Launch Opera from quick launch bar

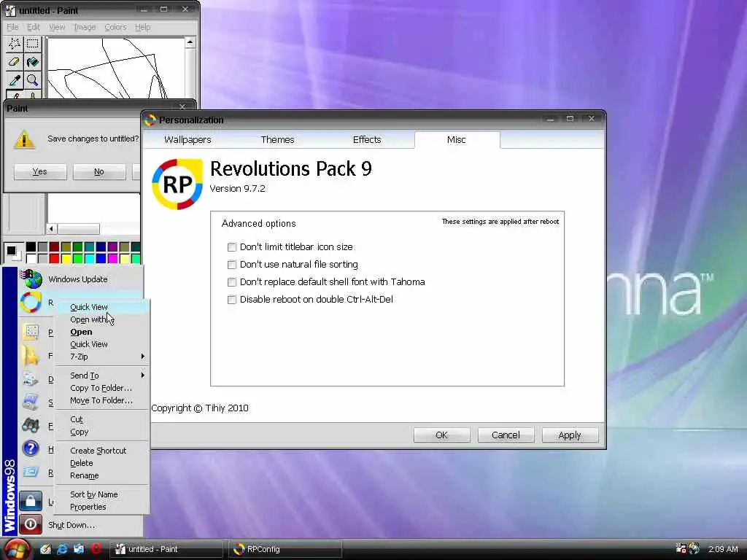click(x=96, y=549)
